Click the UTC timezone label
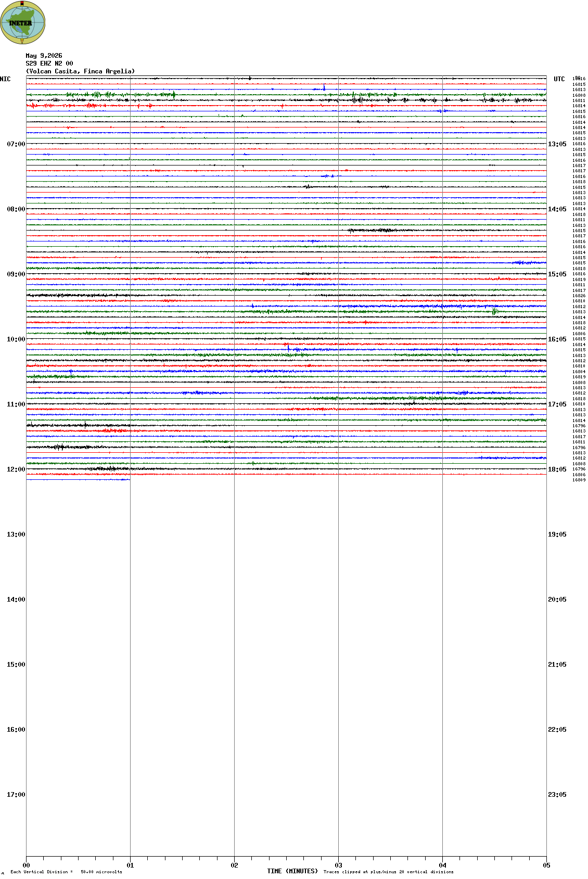Image resolution: width=588 pixels, height=879 pixels. pyautogui.click(x=559, y=79)
